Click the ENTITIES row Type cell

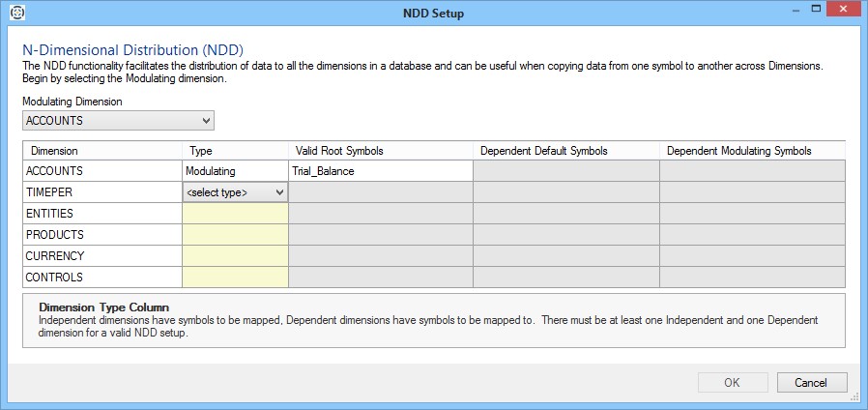tap(235, 214)
